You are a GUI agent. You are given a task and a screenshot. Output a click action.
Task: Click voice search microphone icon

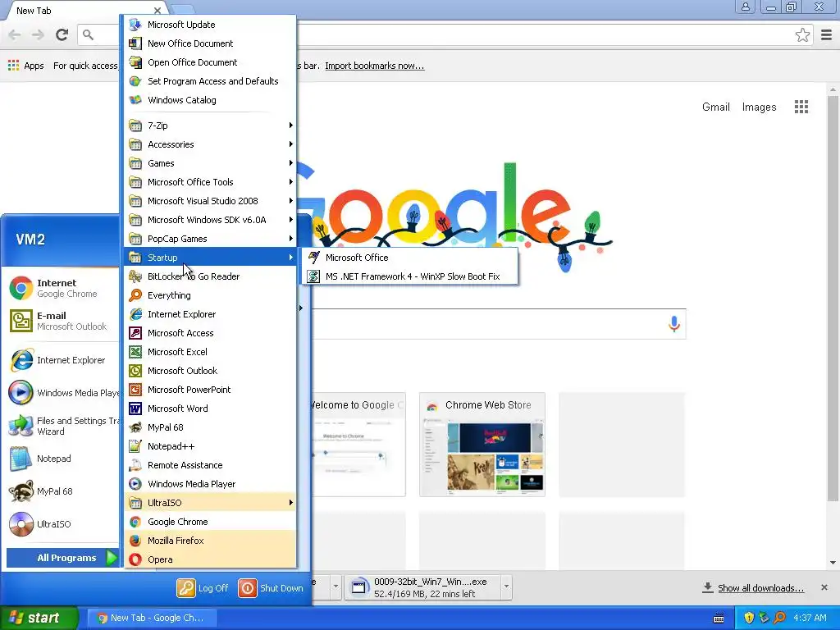pyautogui.click(x=674, y=323)
